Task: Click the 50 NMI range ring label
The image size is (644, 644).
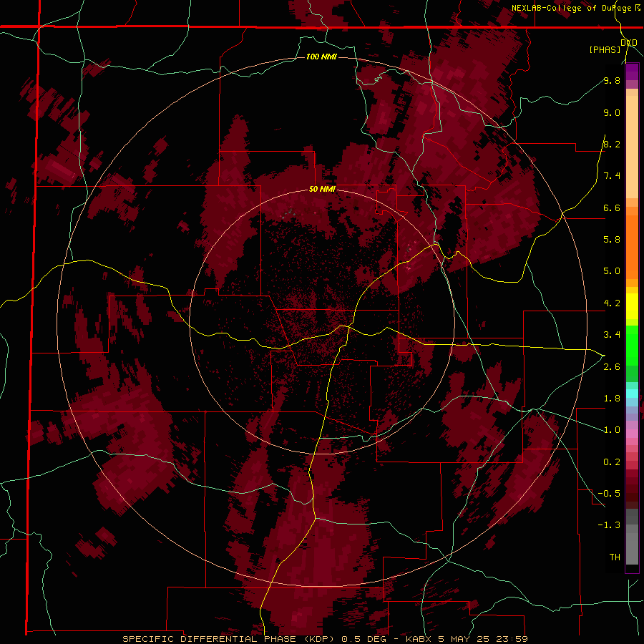Action: click(322, 189)
